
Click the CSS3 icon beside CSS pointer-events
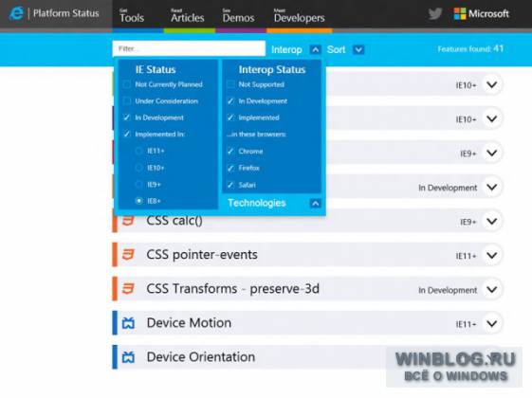[x=128, y=255]
